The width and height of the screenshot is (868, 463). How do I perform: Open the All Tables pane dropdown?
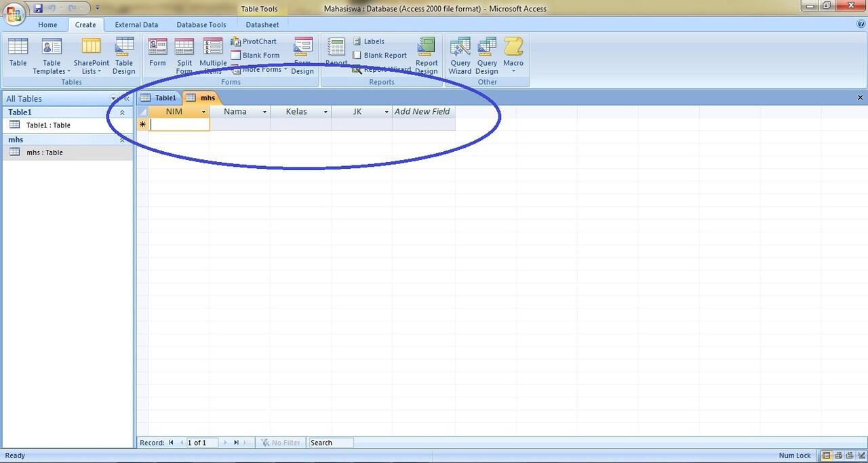tap(113, 99)
